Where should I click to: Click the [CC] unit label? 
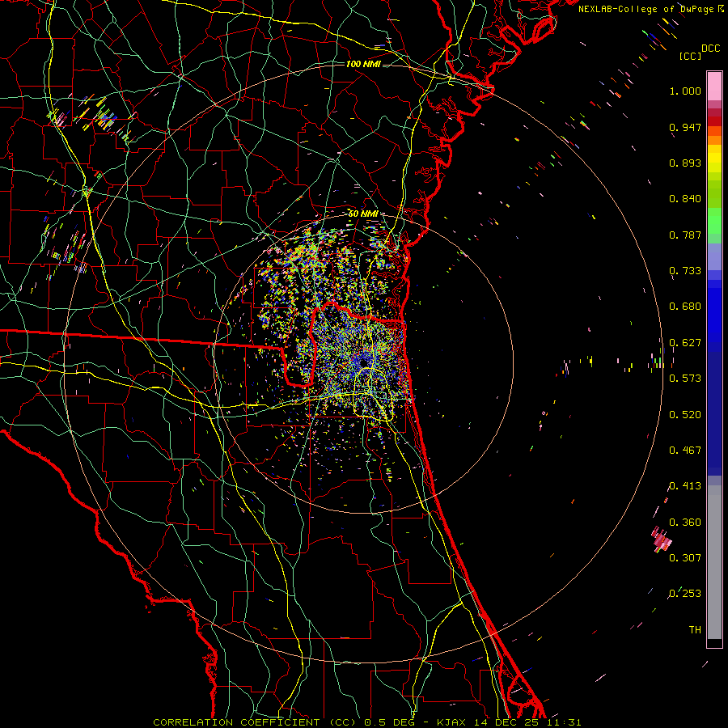click(x=691, y=56)
